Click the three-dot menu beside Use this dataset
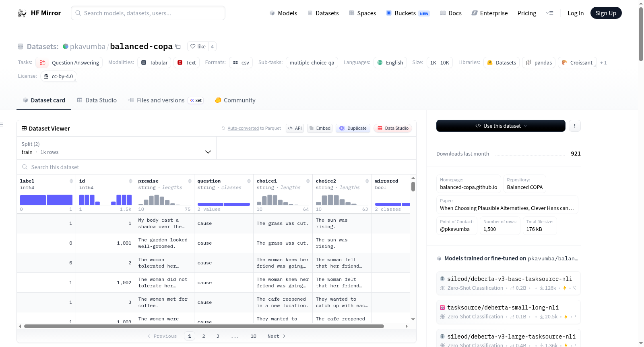The image size is (644, 347). coord(574,126)
